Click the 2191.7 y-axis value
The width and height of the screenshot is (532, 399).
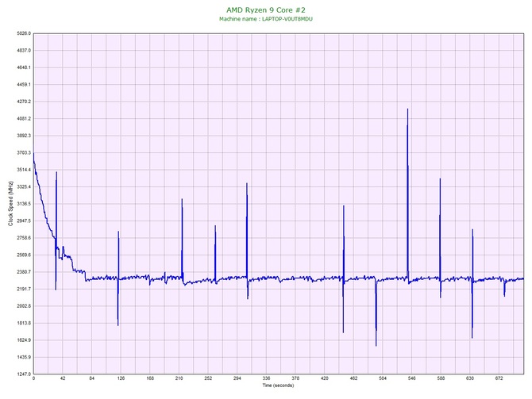[x=24, y=290]
